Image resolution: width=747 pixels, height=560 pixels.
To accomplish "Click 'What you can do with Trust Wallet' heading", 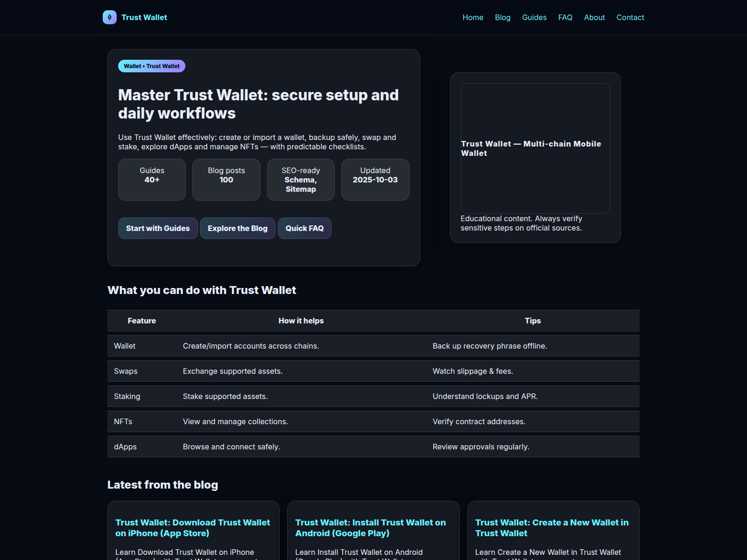I will click(202, 290).
